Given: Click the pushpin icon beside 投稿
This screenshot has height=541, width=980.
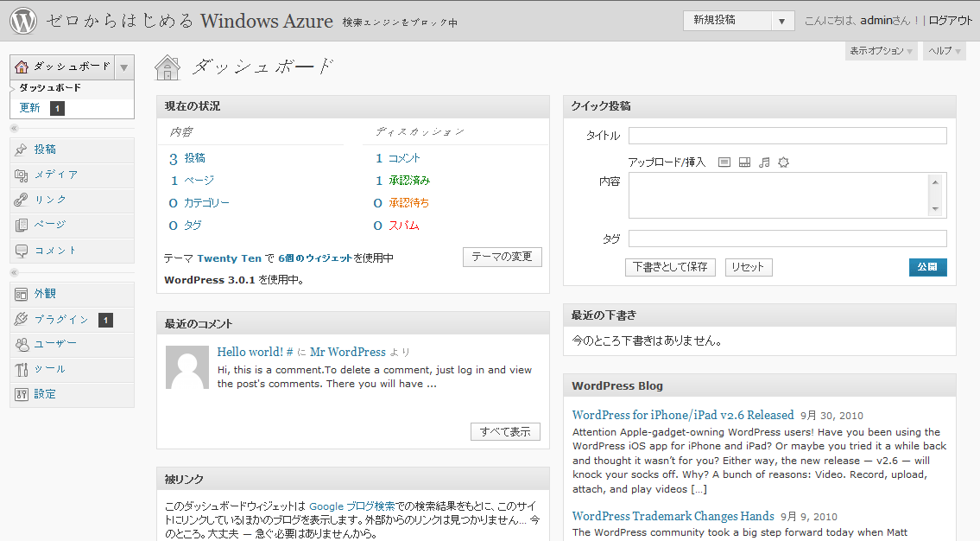Looking at the screenshot, I should coord(22,150).
